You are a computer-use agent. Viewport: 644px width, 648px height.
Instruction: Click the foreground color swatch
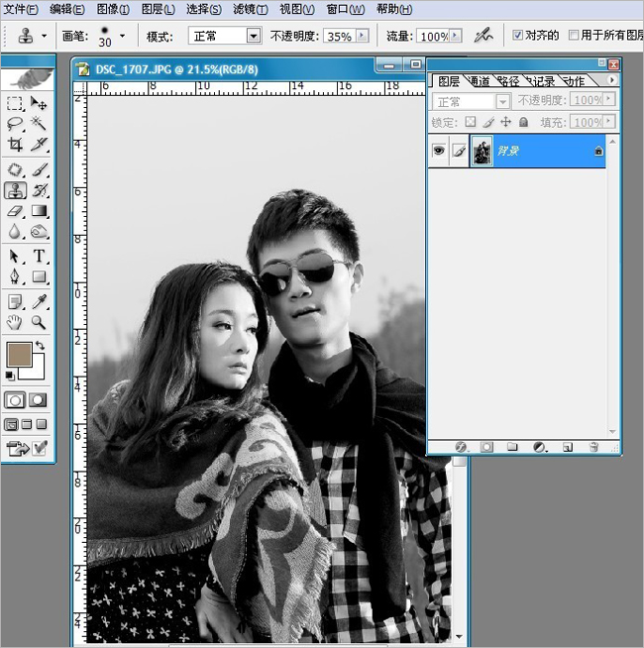coord(19,354)
